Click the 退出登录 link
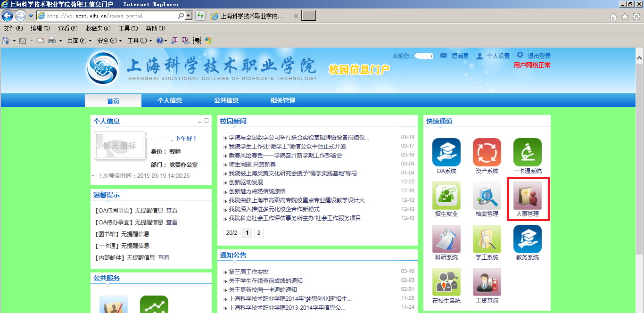 [539, 56]
